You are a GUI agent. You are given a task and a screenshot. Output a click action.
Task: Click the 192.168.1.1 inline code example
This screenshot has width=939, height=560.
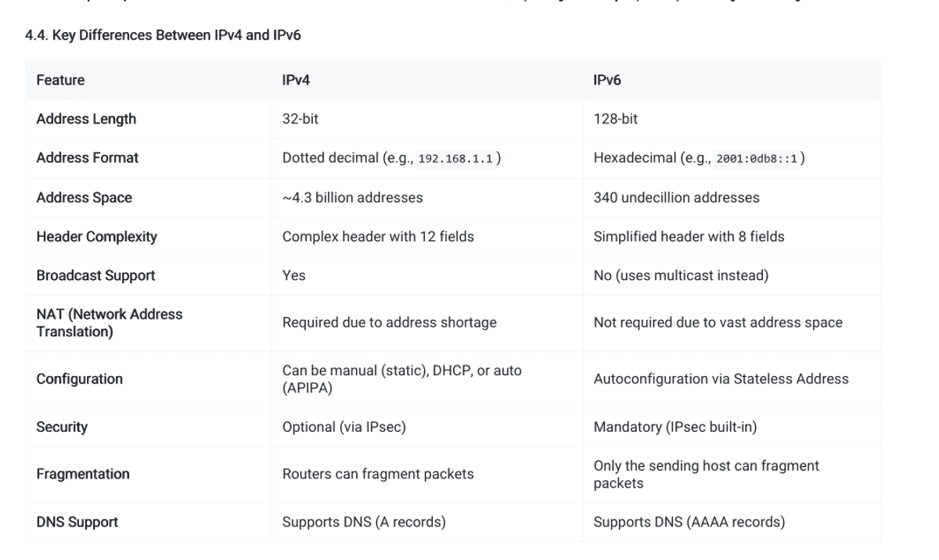click(456, 158)
